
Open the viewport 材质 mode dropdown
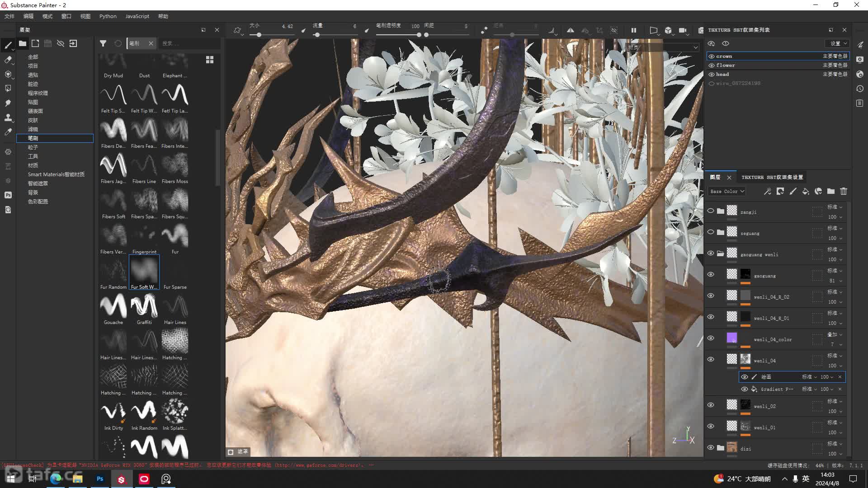(663, 47)
